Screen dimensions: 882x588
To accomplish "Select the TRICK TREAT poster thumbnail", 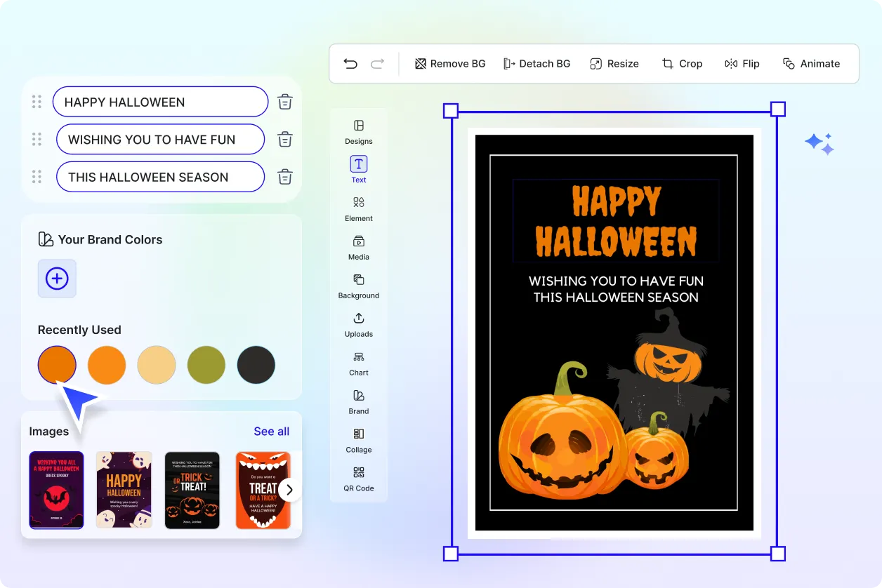I will (x=192, y=489).
